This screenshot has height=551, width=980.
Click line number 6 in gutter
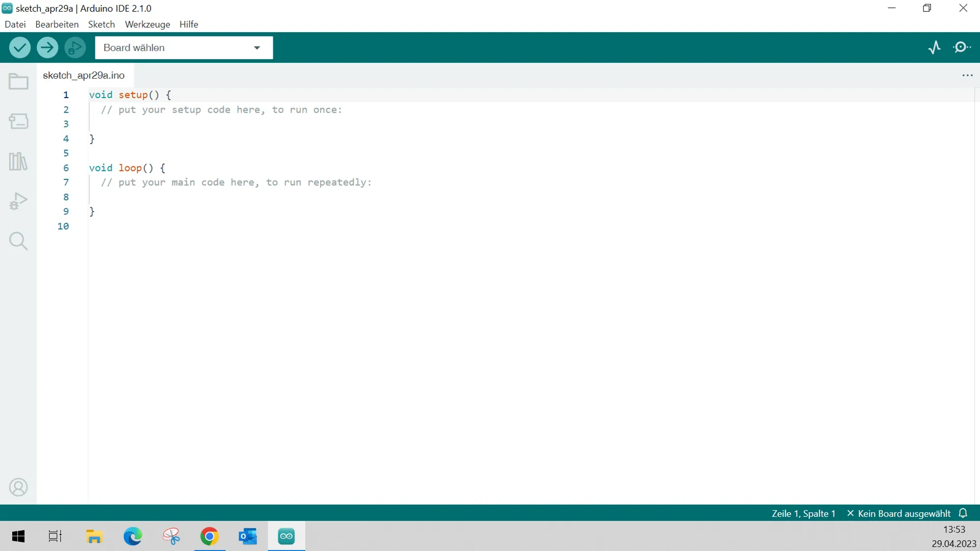coord(66,168)
